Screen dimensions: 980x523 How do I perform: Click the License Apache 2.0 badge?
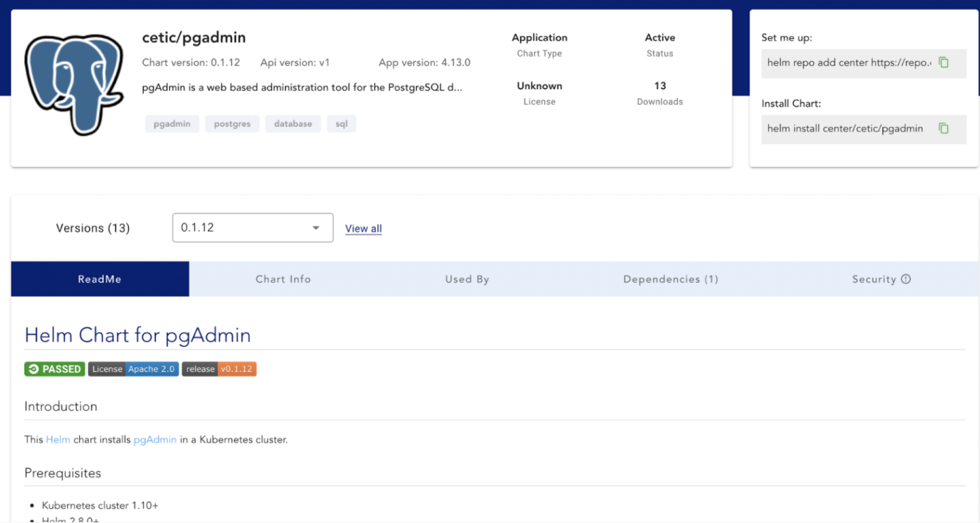click(x=134, y=369)
